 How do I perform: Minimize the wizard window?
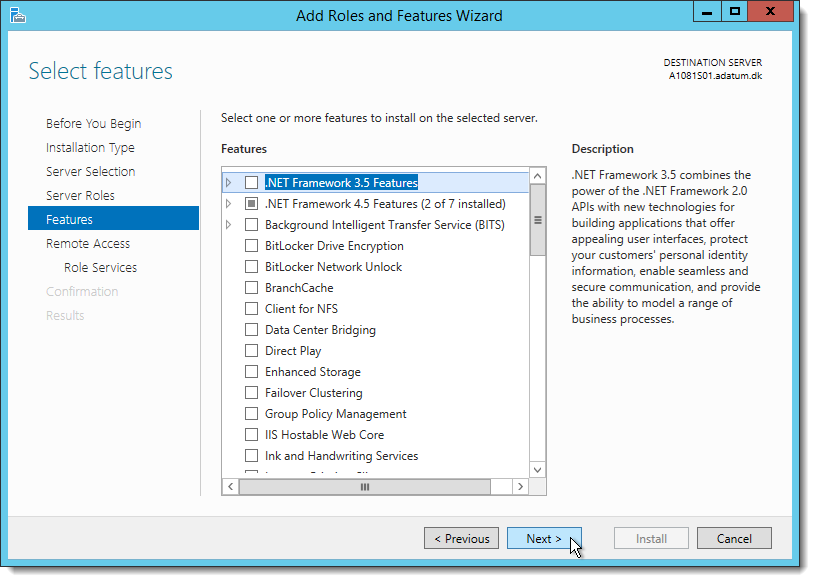pyautogui.click(x=707, y=12)
